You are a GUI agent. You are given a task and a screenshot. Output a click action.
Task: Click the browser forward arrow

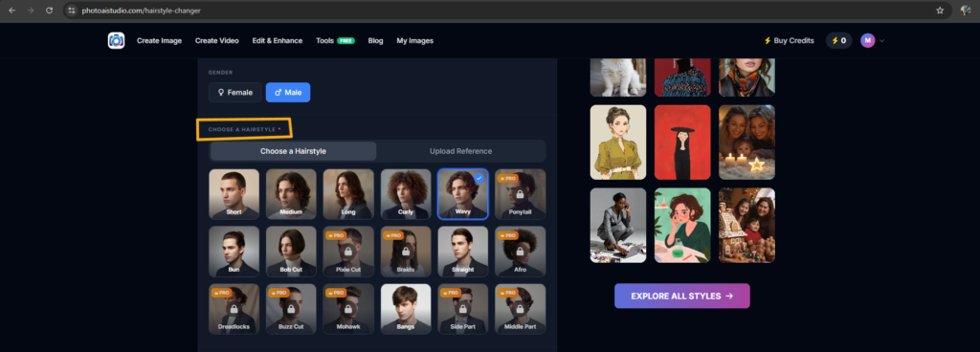tap(30, 11)
